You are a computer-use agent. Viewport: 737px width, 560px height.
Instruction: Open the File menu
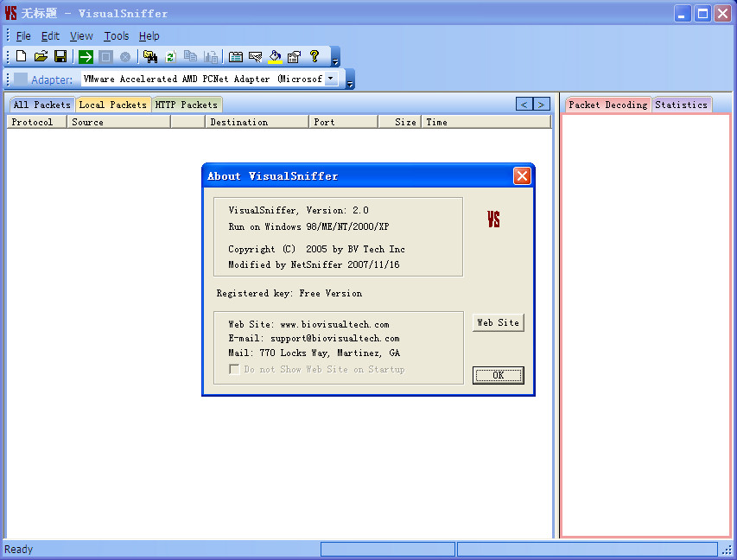23,36
